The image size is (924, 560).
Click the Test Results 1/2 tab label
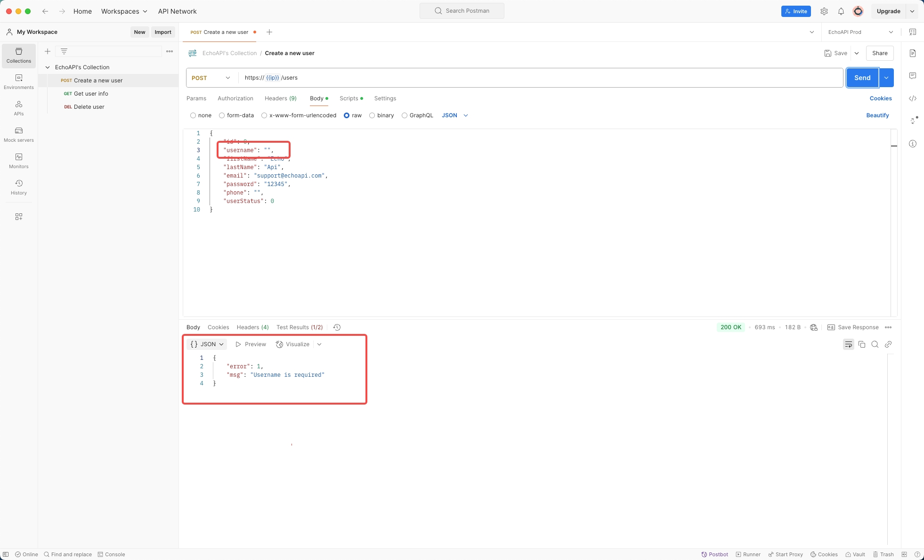pos(300,327)
